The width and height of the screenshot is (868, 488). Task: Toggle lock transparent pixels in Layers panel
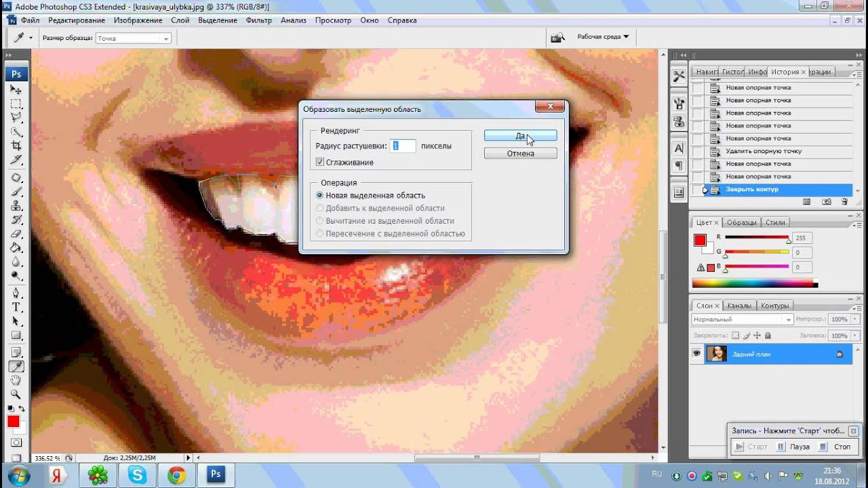point(735,335)
